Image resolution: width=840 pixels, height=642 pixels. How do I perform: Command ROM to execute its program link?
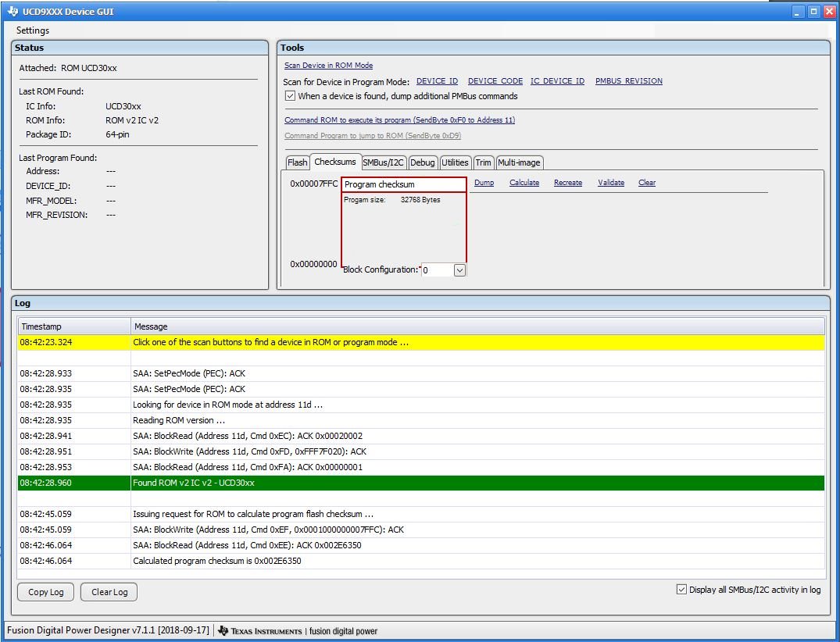point(399,120)
